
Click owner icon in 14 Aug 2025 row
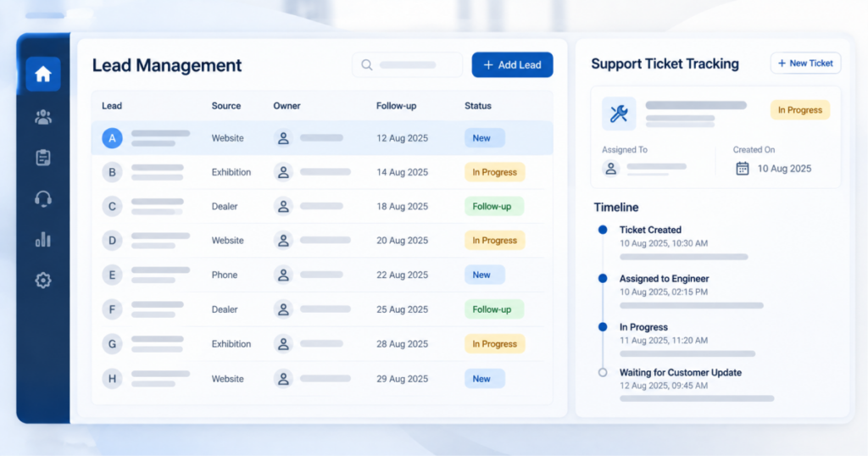pyautogui.click(x=283, y=172)
